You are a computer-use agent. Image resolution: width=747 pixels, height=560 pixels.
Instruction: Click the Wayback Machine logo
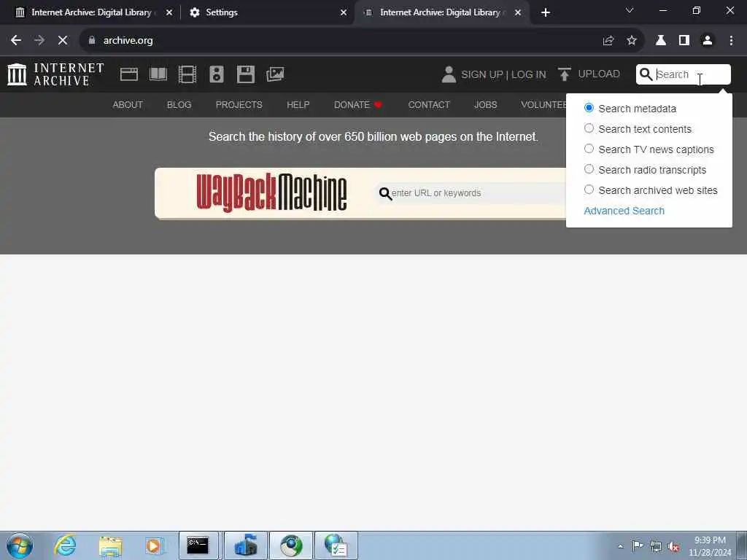[271, 192]
